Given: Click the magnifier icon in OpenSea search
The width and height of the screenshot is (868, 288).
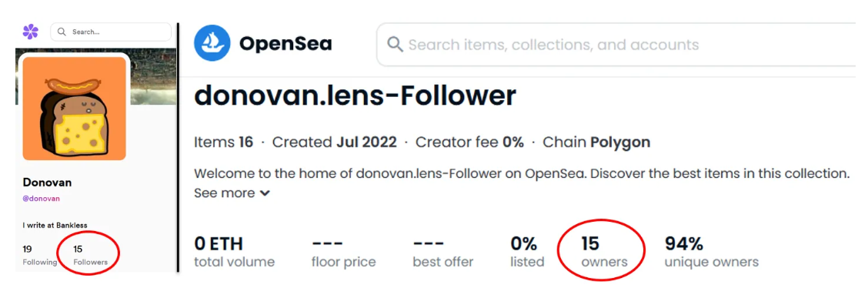Looking at the screenshot, I should 395,45.
